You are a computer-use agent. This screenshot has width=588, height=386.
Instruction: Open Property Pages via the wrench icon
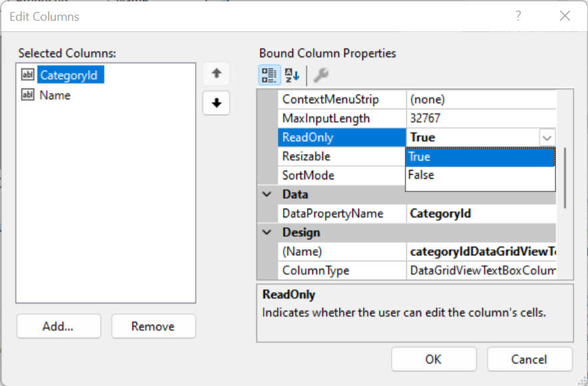320,75
